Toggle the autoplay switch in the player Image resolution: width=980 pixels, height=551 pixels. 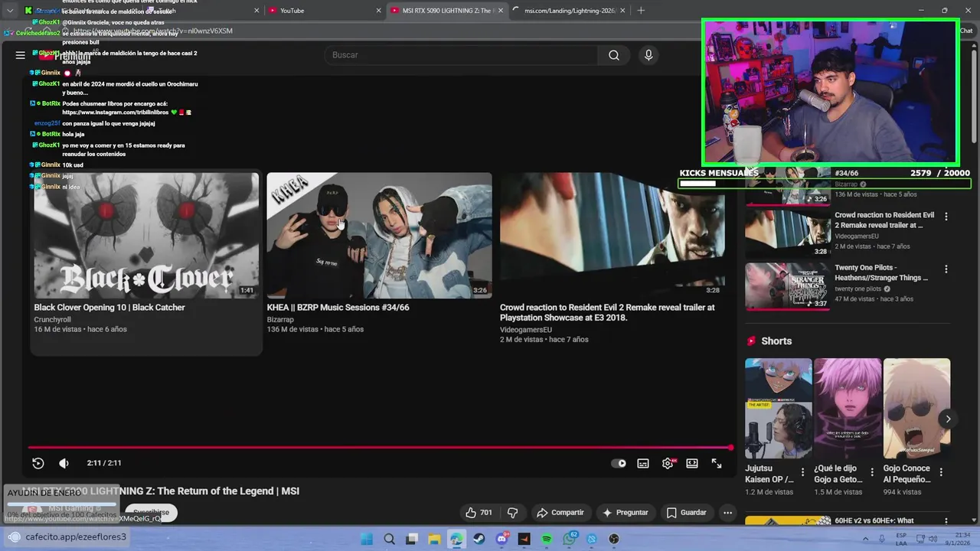[619, 463]
